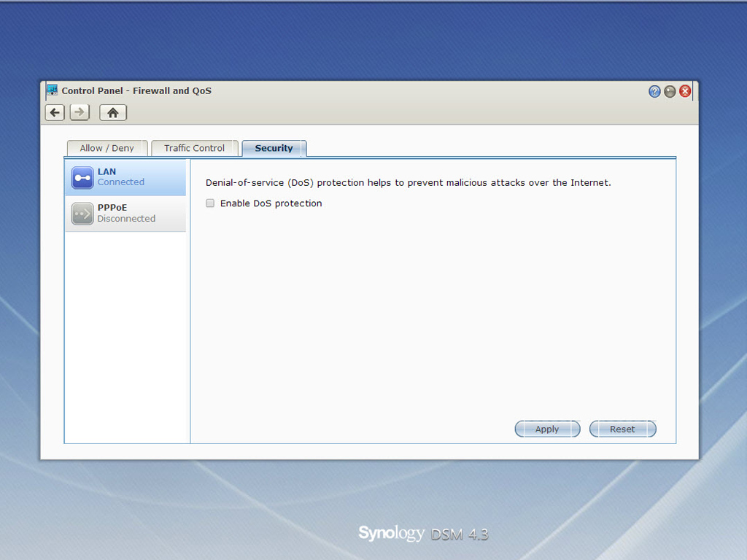Image resolution: width=747 pixels, height=560 pixels.
Task: Click the Denial-of-service description text
Action: (x=409, y=183)
